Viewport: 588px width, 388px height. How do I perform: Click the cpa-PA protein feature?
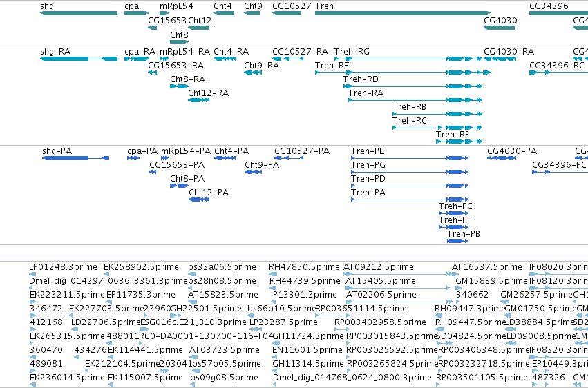[133, 158]
